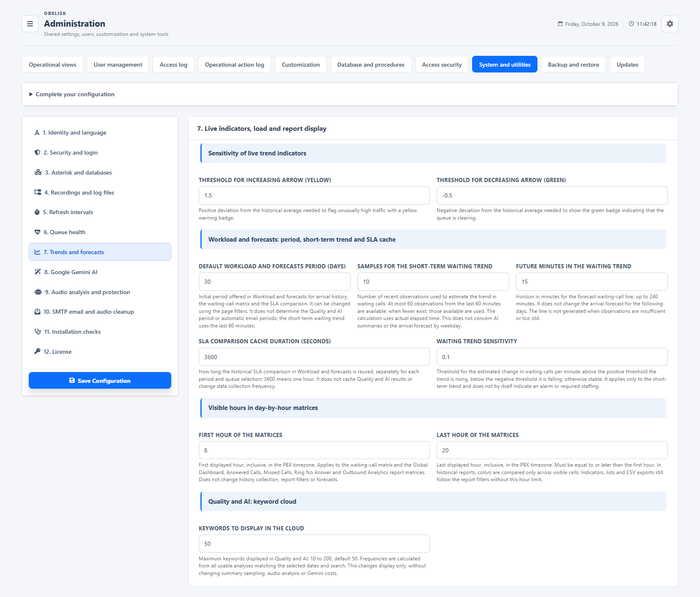Click the Trends and forecasts chart icon
Screen dimensions: 700x597
click(37, 252)
